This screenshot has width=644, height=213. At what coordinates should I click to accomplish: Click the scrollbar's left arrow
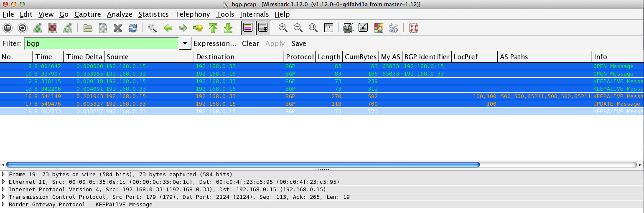pos(3,165)
